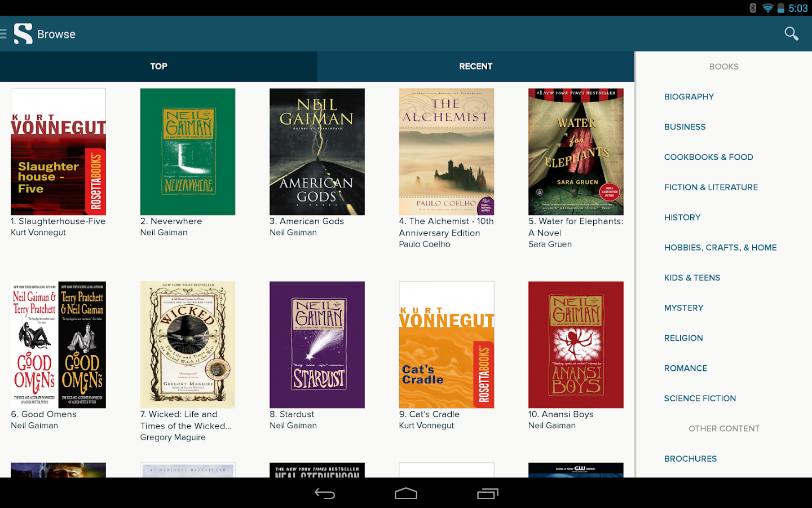Tap Neil Gaiman under Good Omens
This screenshot has height=508, width=812.
34,426
